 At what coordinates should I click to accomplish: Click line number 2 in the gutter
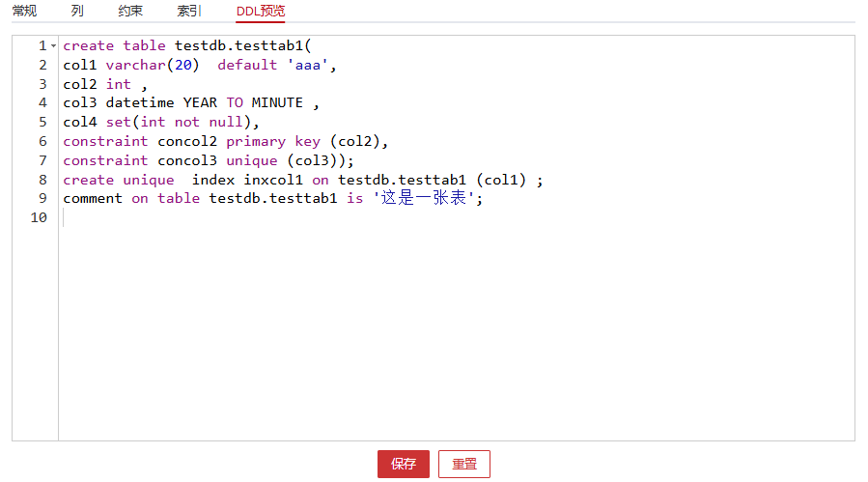click(x=42, y=65)
